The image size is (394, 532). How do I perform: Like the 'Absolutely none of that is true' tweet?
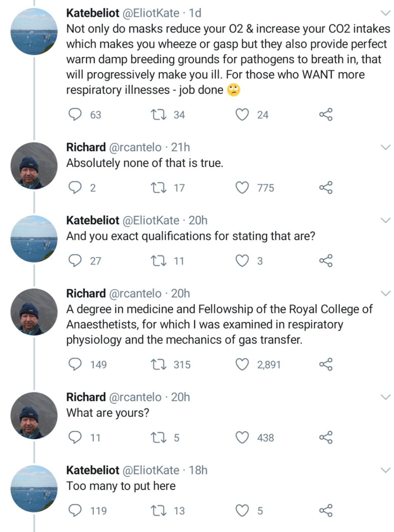click(242, 188)
